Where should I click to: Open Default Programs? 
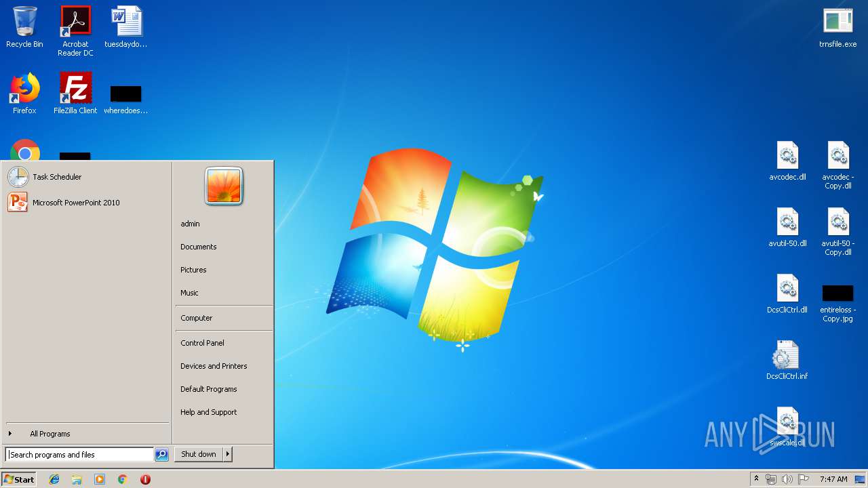[224, 389]
